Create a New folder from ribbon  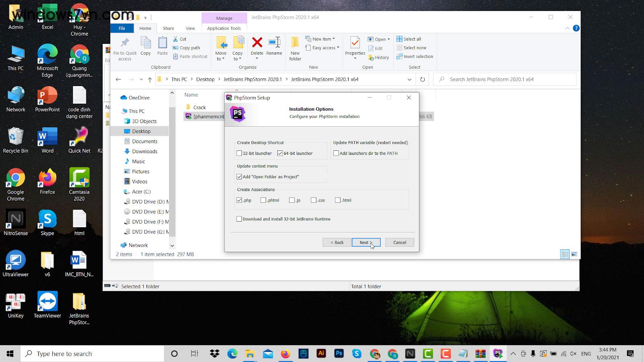(x=295, y=48)
